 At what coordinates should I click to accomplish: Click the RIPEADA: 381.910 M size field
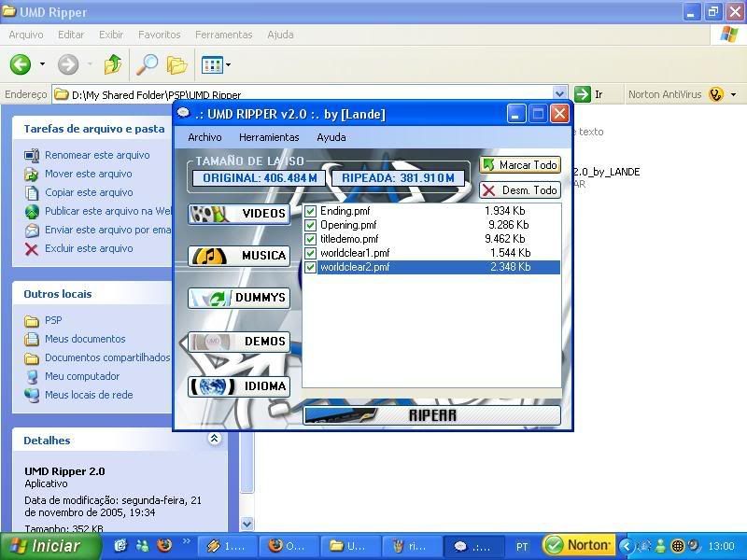pos(398,178)
